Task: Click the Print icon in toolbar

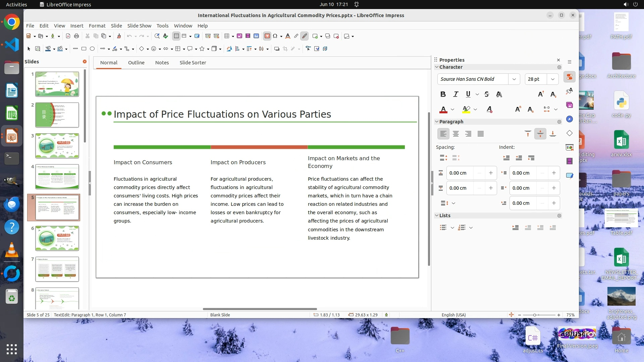Action: tap(76, 36)
